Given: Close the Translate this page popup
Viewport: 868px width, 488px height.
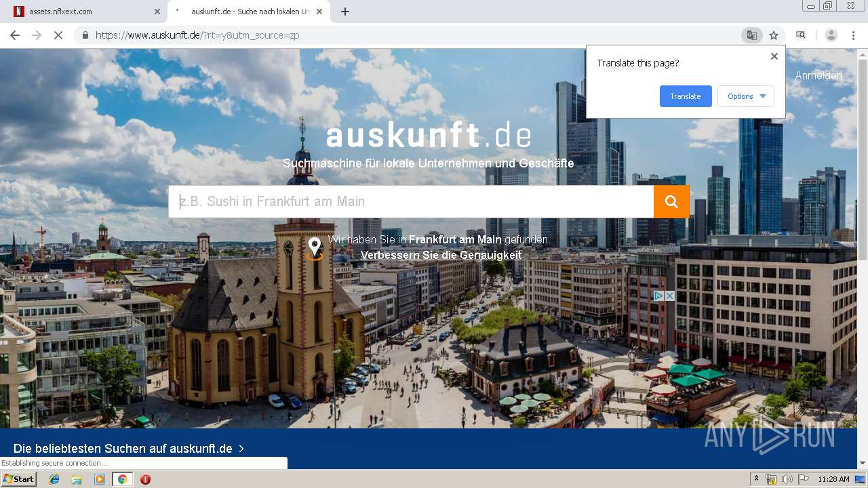Looking at the screenshot, I should click(774, 56).
